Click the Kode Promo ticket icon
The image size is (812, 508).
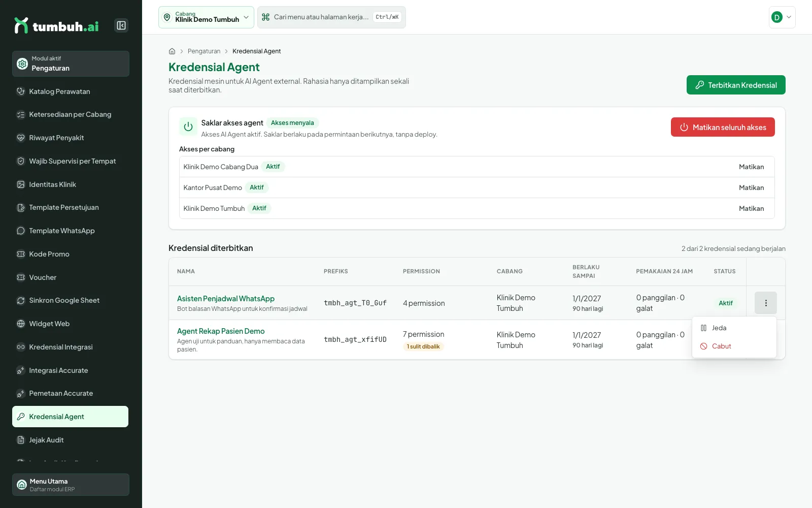pos(21,254)
